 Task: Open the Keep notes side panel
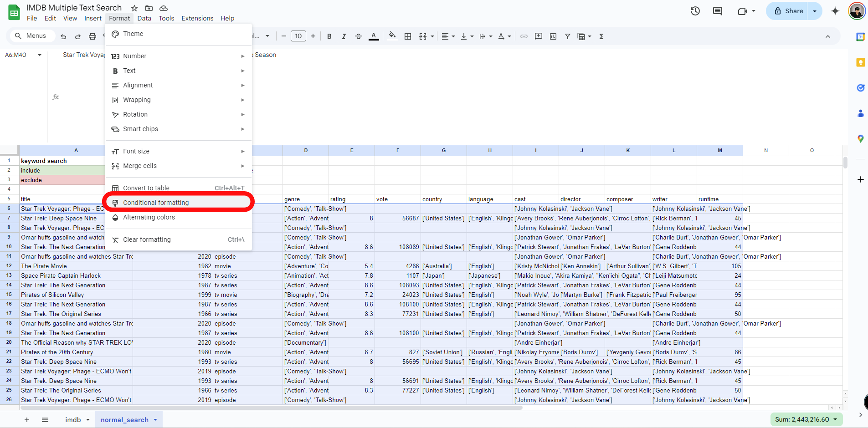[860, 62]
